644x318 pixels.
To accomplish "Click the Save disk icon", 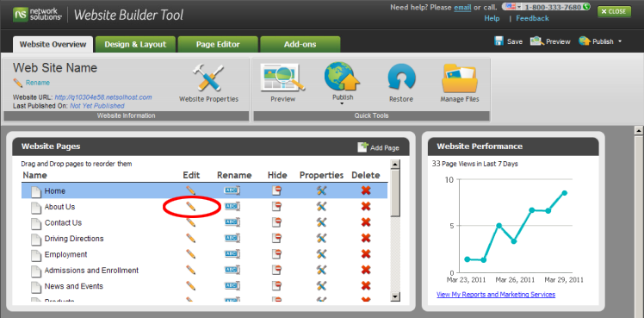I will pos(499,41).
